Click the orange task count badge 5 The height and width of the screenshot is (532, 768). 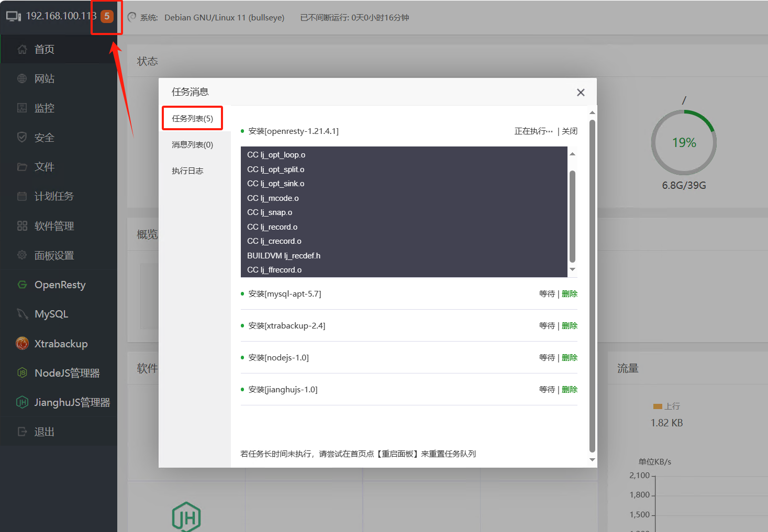pos(107,16)
